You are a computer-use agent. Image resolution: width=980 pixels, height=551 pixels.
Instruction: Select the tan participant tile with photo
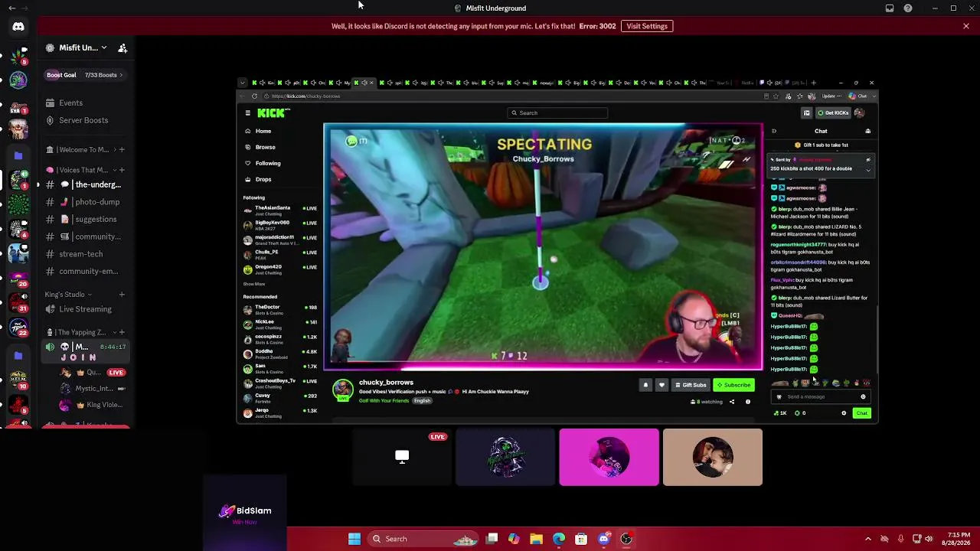713,457
